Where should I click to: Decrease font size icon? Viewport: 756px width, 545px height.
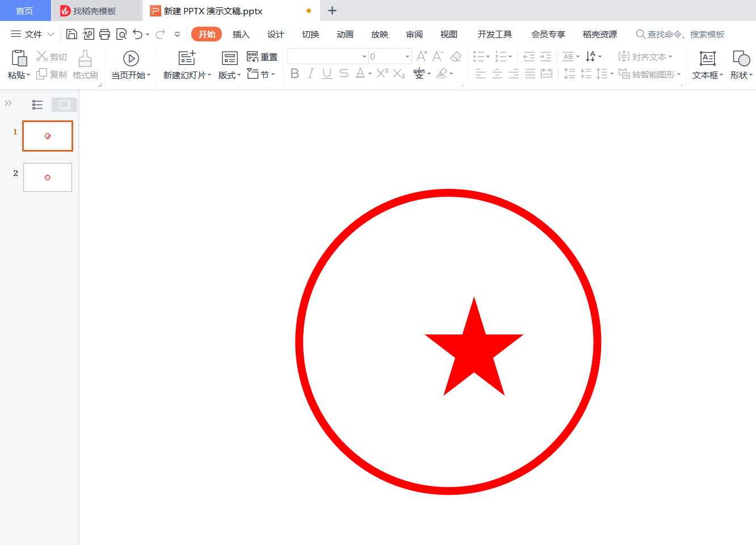tap(438, 56)
